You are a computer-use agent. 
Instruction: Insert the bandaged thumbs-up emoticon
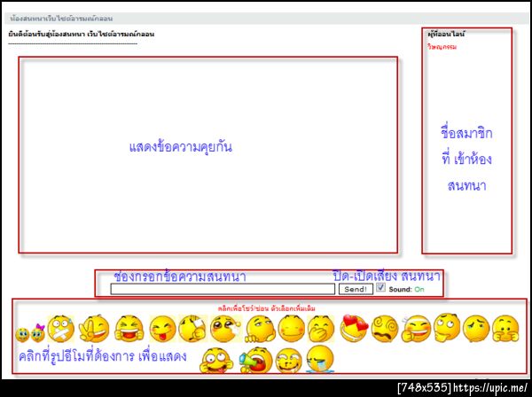(192, 329)
